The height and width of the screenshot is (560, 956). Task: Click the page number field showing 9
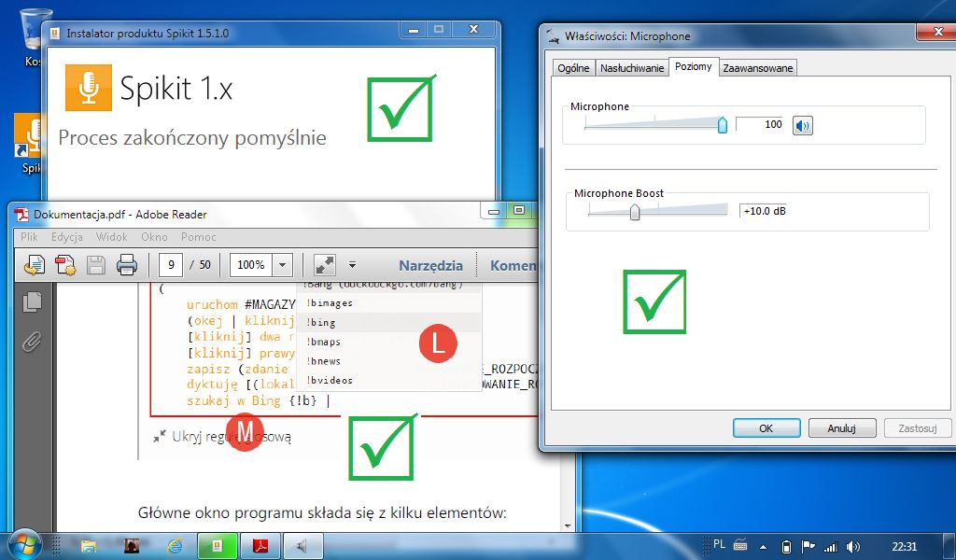(172, 265)
